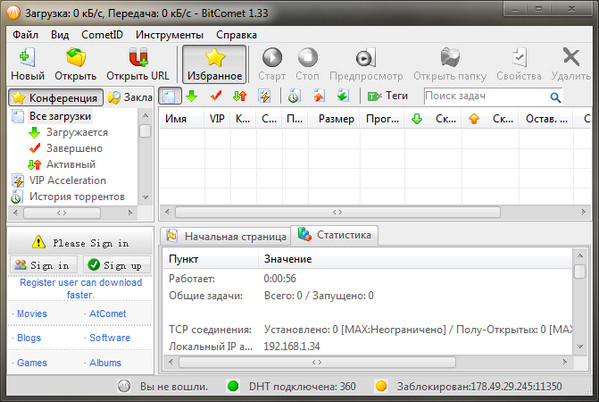Sort by the Остав. column header

pyautogui.click(x=546, y=119)
